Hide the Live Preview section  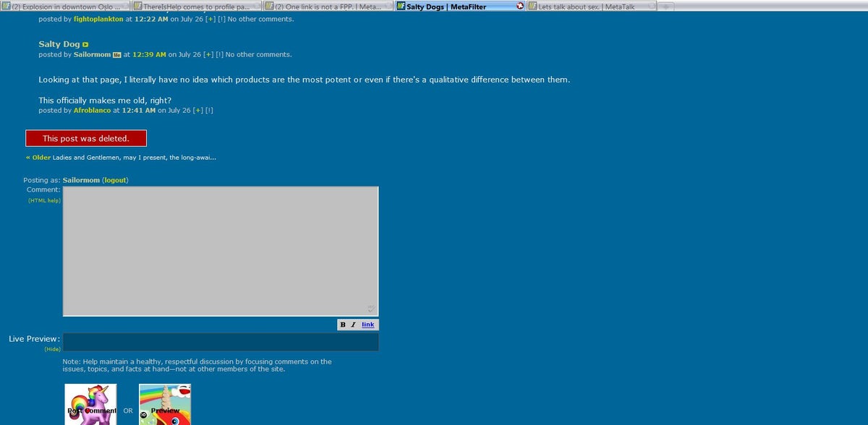point(52,349)
